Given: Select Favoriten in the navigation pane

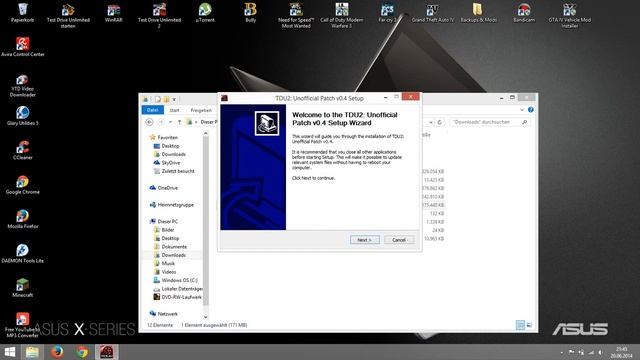Looking at the screenshot, I should pos(164,137).
